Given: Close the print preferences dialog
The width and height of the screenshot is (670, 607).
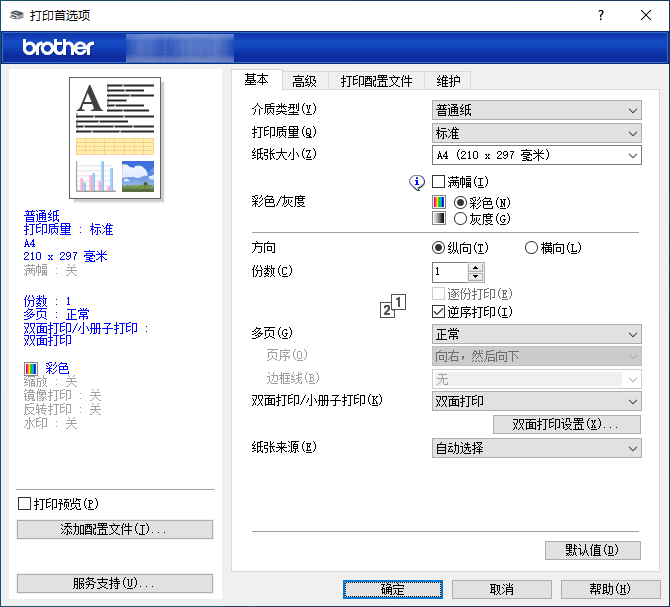Looking at the screenshot, I should [646, 15].
